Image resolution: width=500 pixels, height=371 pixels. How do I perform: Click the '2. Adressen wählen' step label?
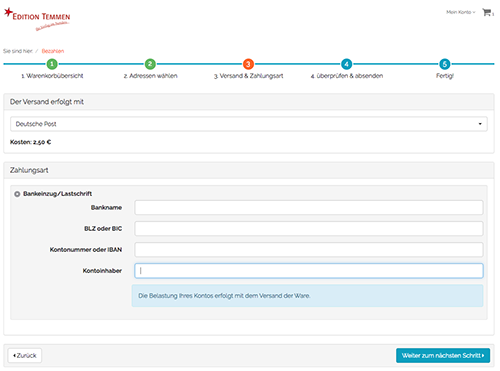tap(150, 76)
